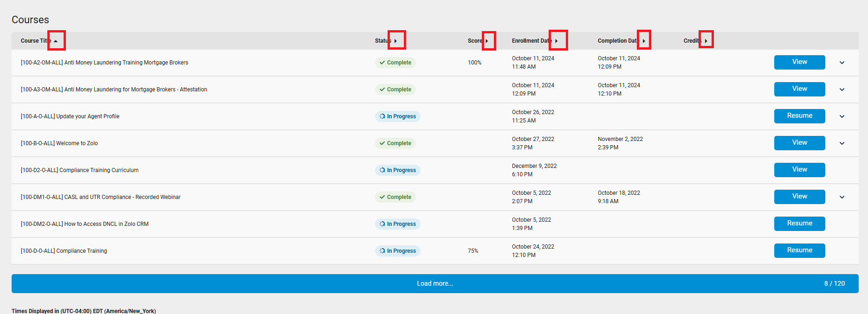
Task: Click [100-A-O-ALL] Update your Agent Profile title
Action: click(x=70, y=116)
